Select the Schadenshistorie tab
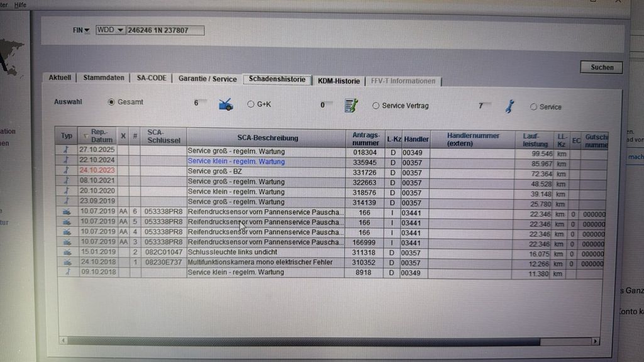Screen dimensions: 644x362 277,79
